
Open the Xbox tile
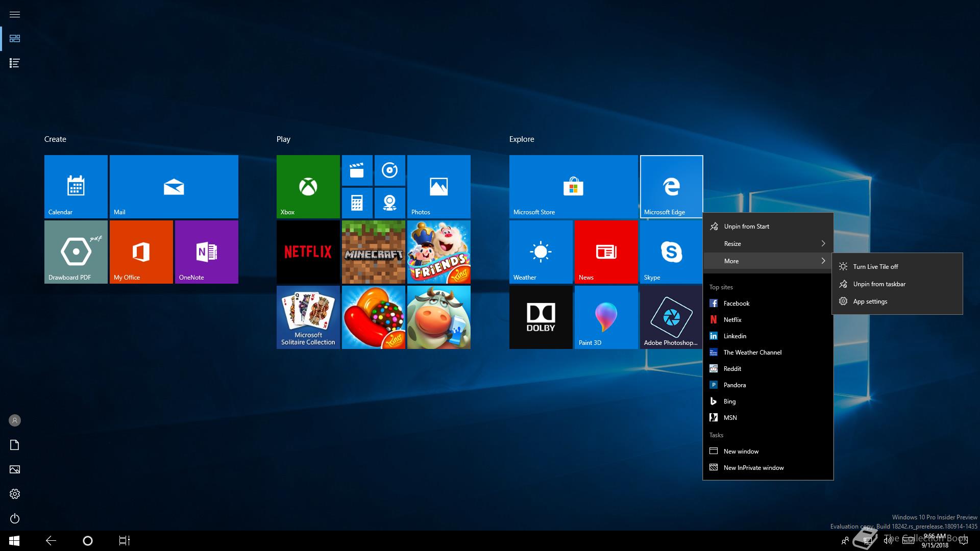(308, 187)
